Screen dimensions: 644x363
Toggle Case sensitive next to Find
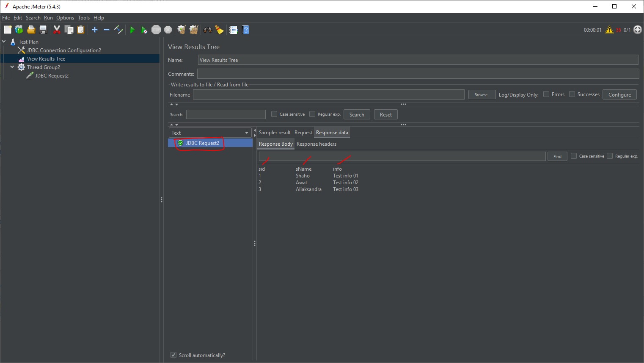[x=574, y=156]
